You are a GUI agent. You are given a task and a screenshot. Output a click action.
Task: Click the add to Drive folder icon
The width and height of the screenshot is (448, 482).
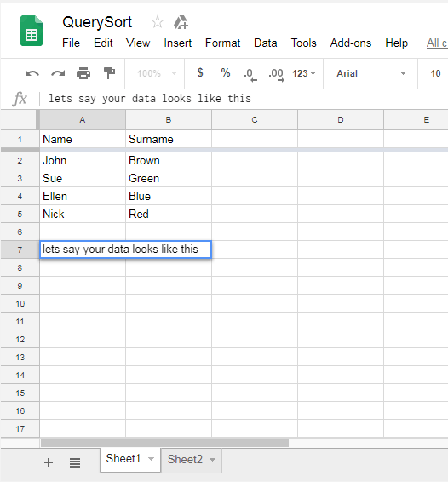pos(181,22)
